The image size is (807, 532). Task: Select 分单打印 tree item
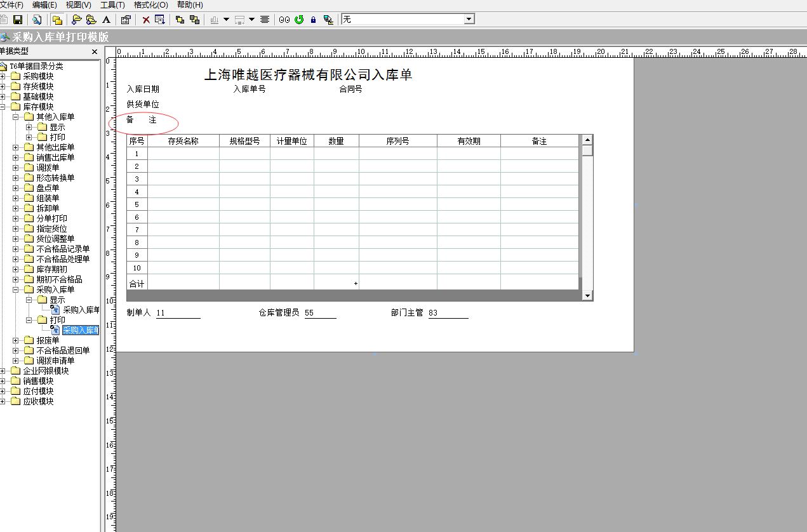(51, 218)
